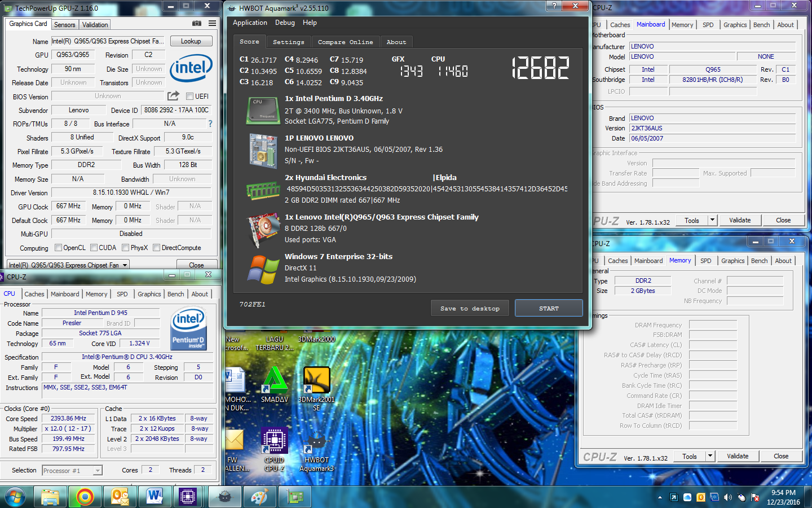Image resolution: width=812 pixels, height=508 pixels.
Task: Switch to the Settings tab in Aquamark
Action: (x=288, y=42)
